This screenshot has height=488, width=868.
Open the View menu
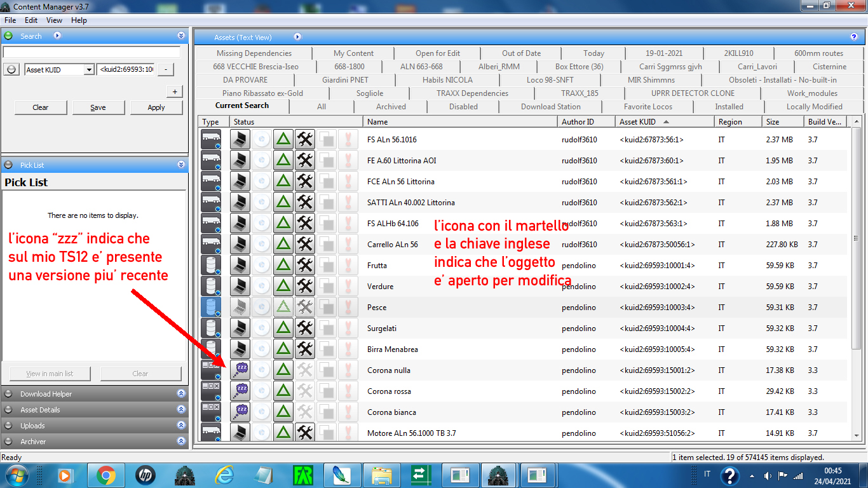pos(55,20)
